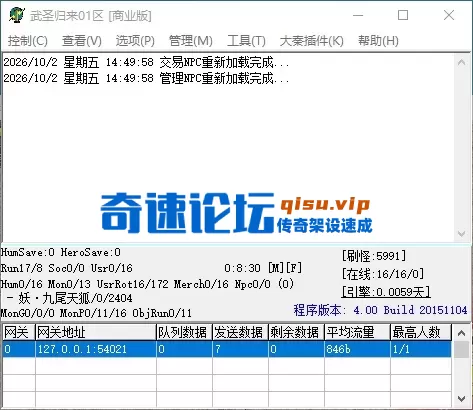The width and height of the screenshot is (473, 410).
Task: Click the sent data value 7
Action: tap(240, 349)
